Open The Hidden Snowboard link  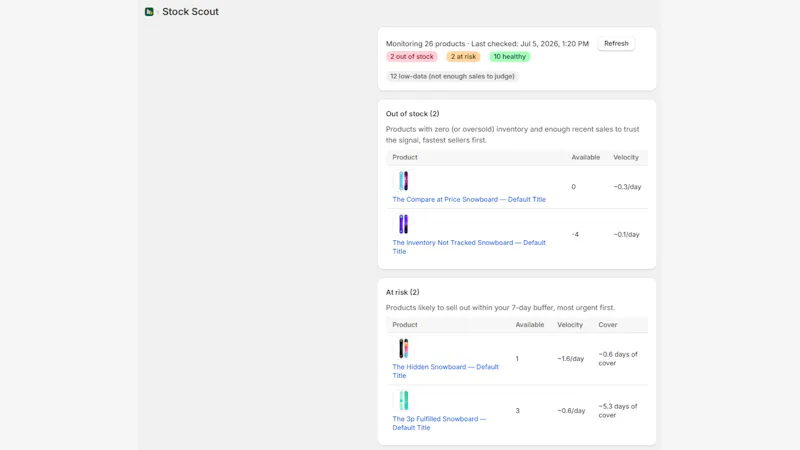(445, 371)
